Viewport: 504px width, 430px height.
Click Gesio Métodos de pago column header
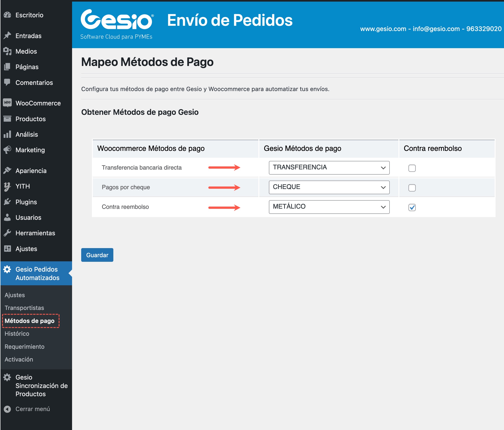point(302,148)
